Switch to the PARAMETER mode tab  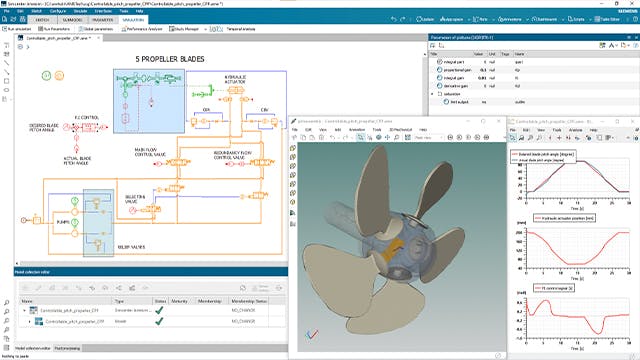click(x=102, y=20)
